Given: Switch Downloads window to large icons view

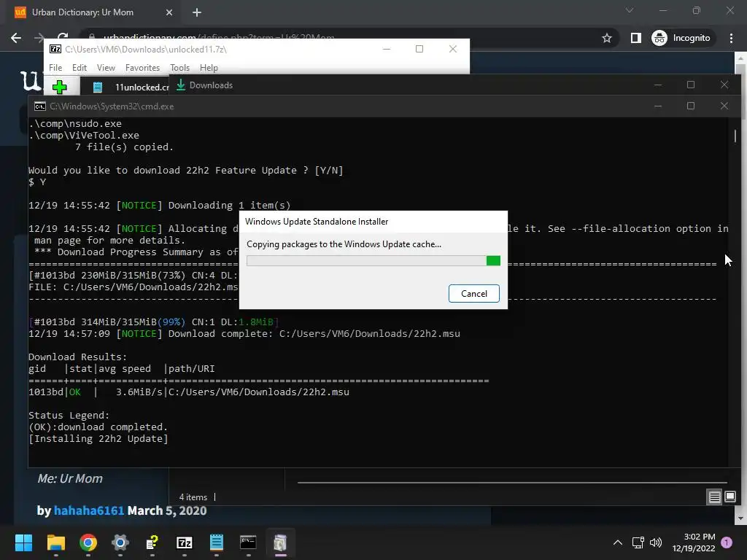Looking at the screenshot, I should 729,497.
